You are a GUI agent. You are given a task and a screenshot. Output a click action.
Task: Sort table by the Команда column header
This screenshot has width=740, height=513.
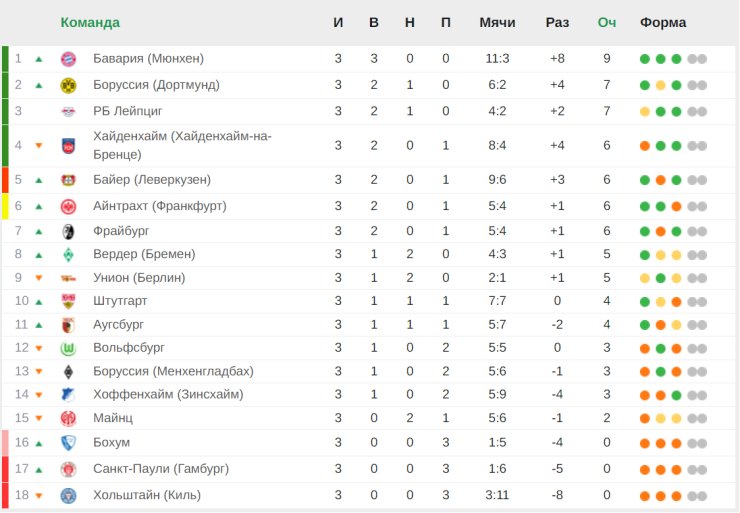pyautogui.click(x=90, y=22)
